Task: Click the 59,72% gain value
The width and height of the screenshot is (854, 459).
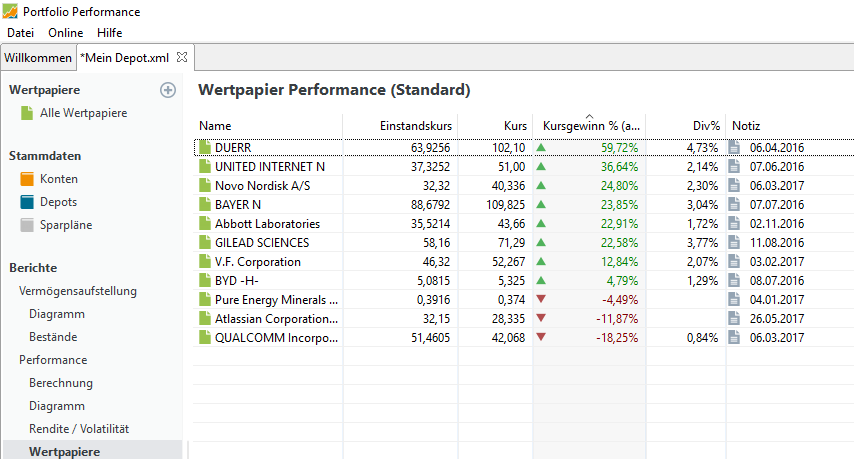Action: (620, 148)
